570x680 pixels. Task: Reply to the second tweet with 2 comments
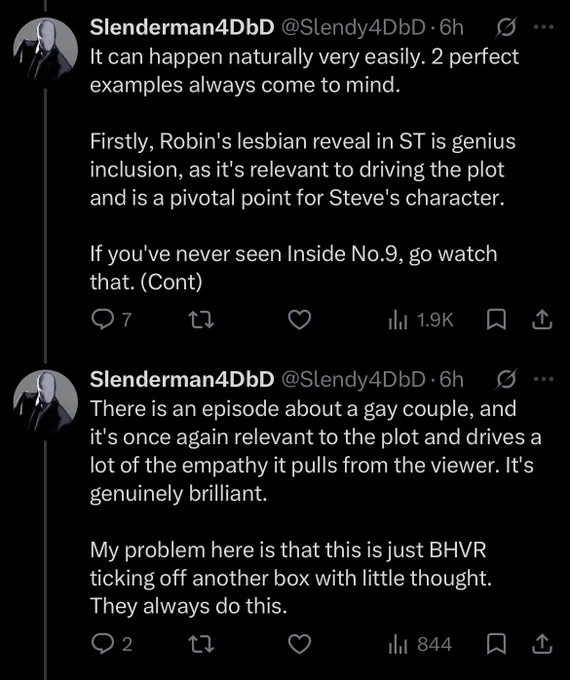click(111, 644)
